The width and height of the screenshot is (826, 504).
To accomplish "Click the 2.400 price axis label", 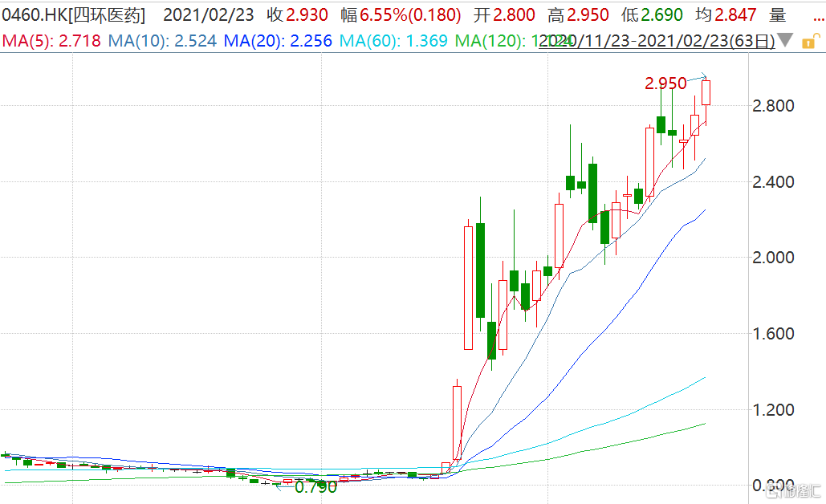I will (773, 182).
